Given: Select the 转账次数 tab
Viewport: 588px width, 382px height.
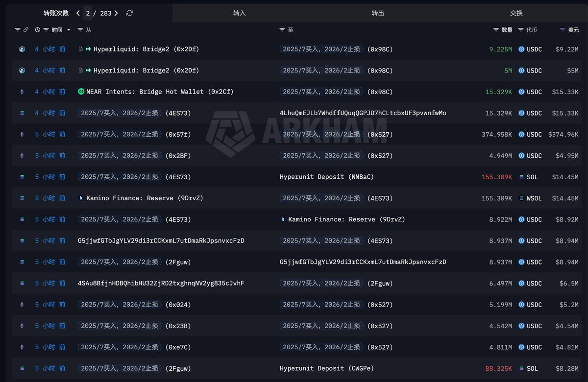Looking at the screenshot, I should point(56,13).
